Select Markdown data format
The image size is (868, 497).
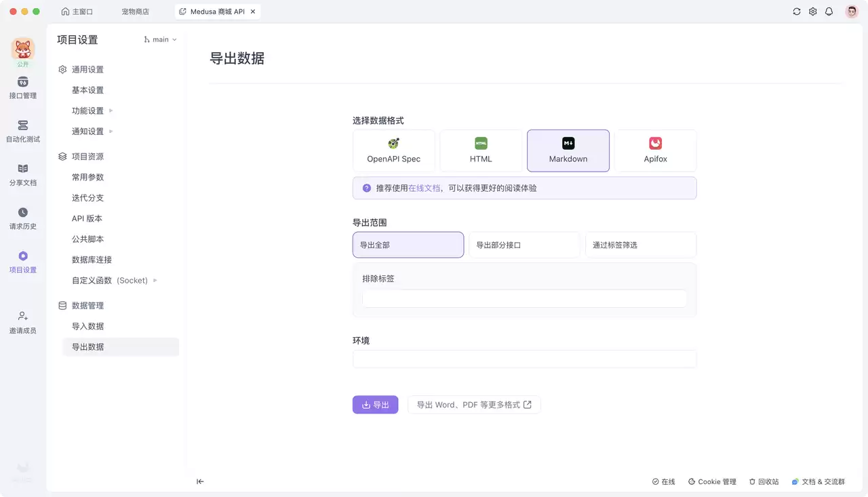click(568, 151)
